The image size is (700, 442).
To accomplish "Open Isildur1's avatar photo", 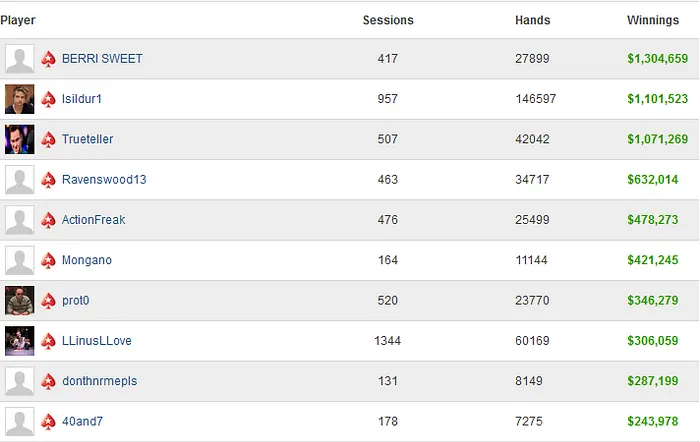I will coord(19,99).
